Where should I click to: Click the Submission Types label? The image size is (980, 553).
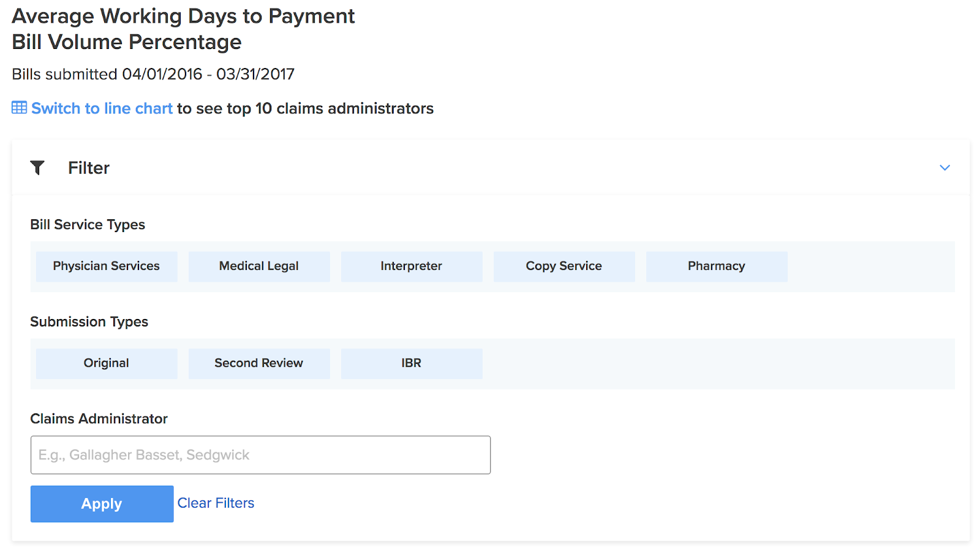click(89, 322)
